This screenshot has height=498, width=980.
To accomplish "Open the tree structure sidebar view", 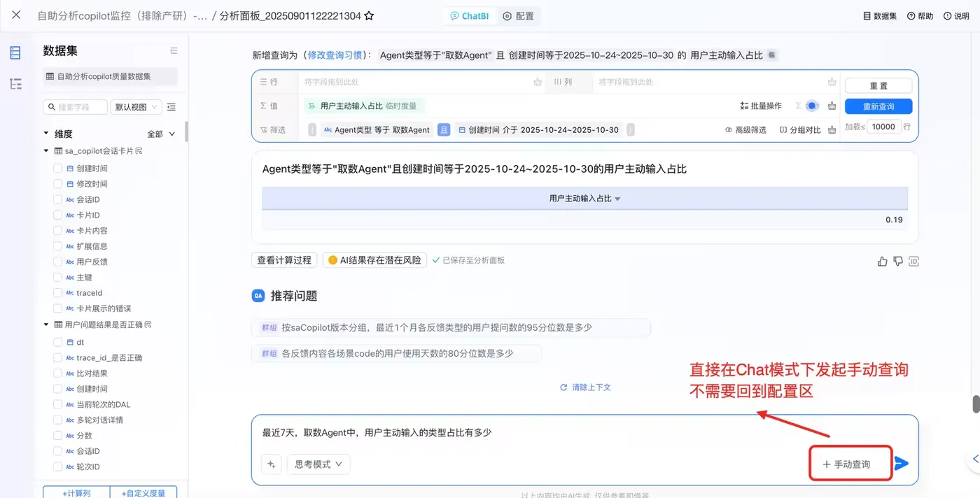I will (15, 84).
